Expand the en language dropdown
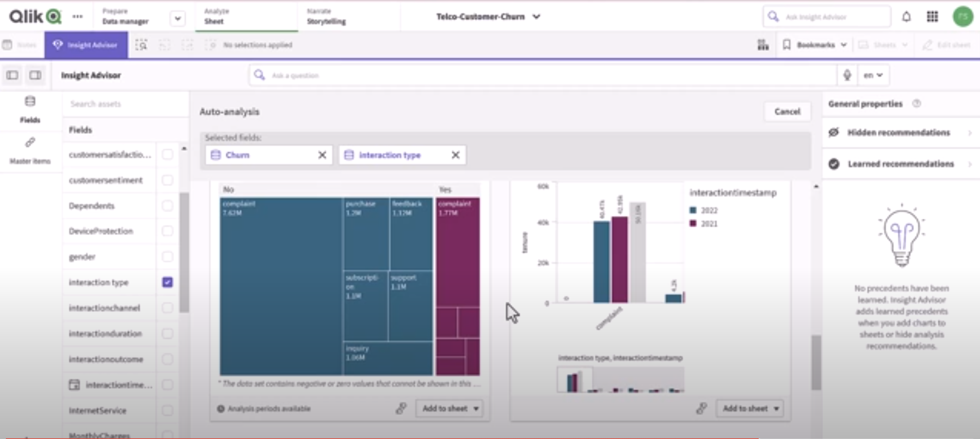 [x=873, y=75]
